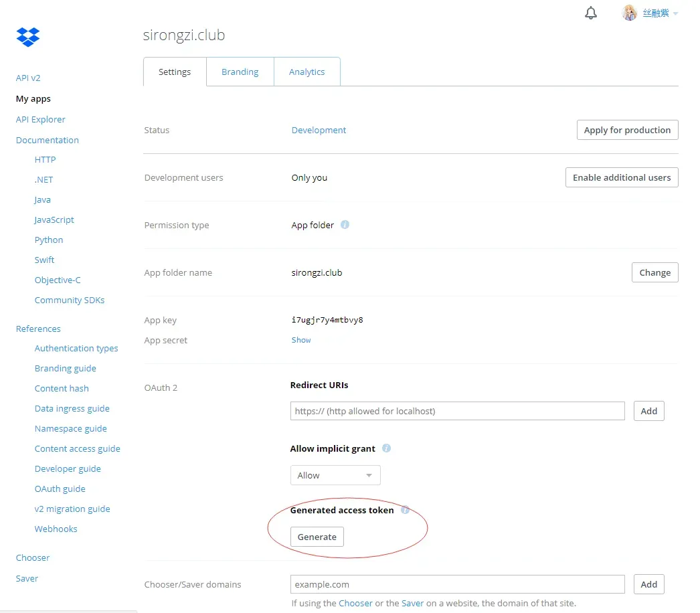Click Apply for production button
The image size is (700, 613).
[627, 130]
